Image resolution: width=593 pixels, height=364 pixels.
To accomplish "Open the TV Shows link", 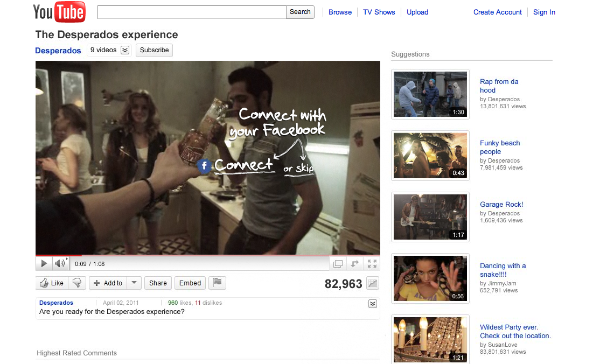I will tap(379, 12).
